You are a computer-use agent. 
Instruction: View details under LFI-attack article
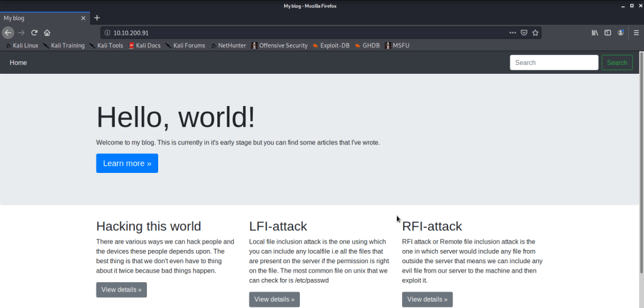(274, 299)
